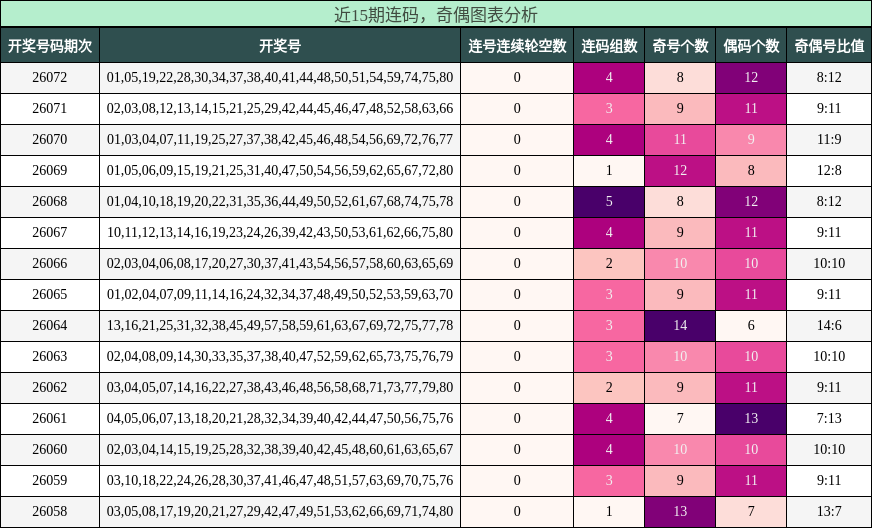This screenshot has width=872, height=528.
Task: Click 连码组数 value 5 in row 26068
Action: tap(609, 201)
